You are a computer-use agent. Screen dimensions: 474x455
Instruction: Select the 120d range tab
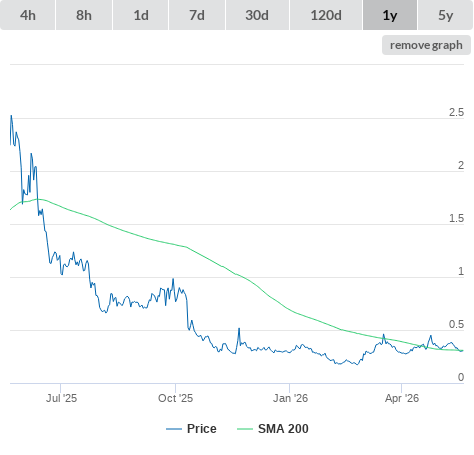326,15
